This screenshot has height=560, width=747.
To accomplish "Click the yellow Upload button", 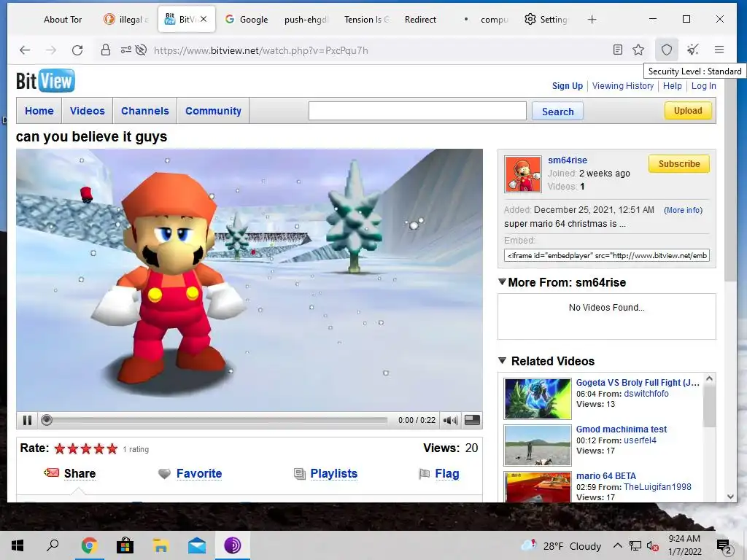I will (688, 111).
